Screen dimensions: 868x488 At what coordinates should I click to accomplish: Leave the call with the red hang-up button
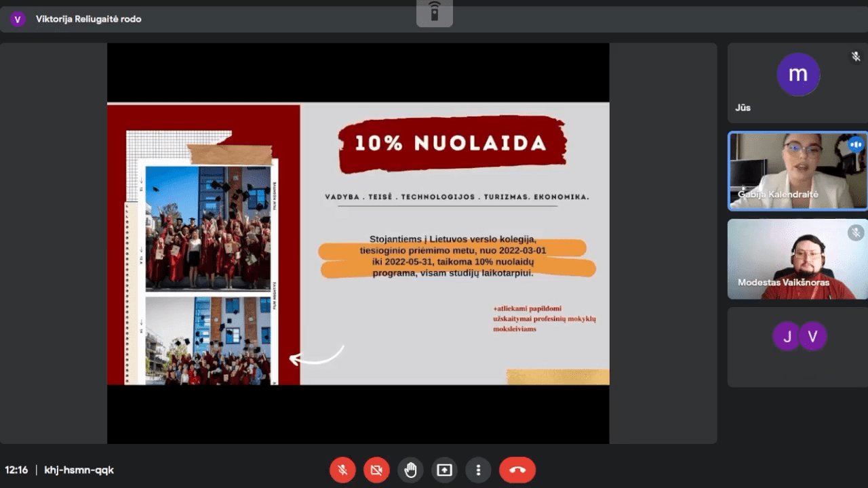pos(517,470)
